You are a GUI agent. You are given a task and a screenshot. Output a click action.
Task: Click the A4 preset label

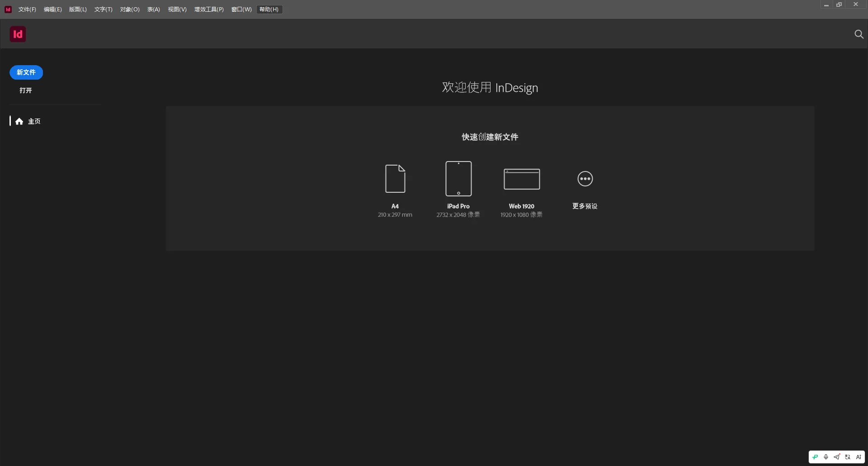tap(395, 206)
